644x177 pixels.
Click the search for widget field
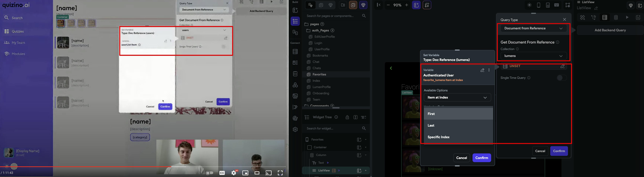(336, 128)
